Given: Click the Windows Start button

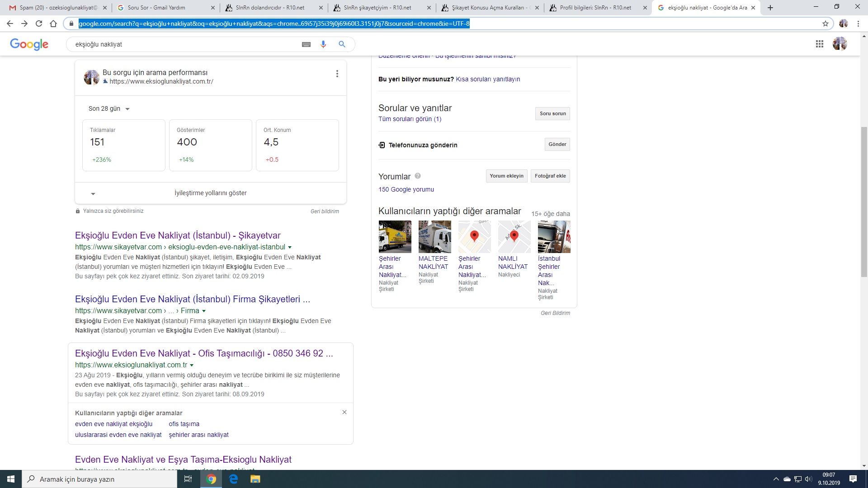Looking at the screenshot, I should [11, 479].
